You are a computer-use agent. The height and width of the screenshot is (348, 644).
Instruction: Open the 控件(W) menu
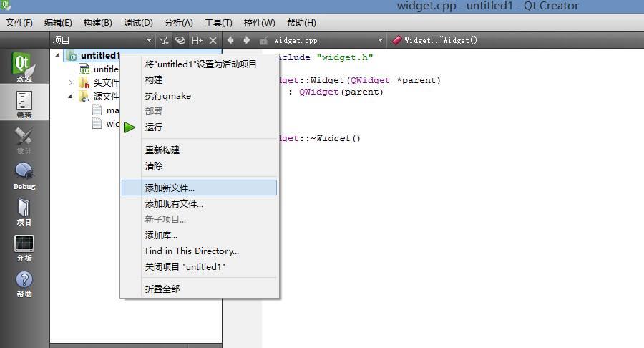260,23
